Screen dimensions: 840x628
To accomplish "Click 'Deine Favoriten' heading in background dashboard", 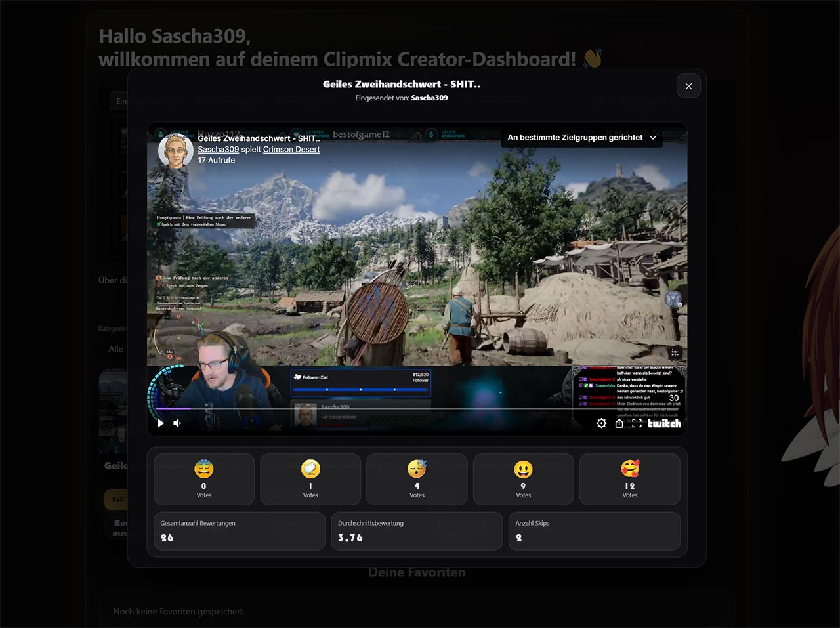I will (417, 572).
